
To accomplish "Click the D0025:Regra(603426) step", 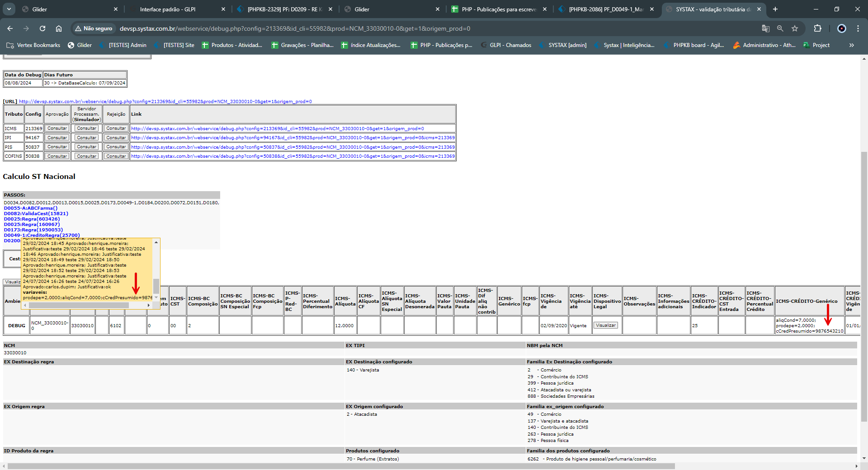I will tap(32, 219).
